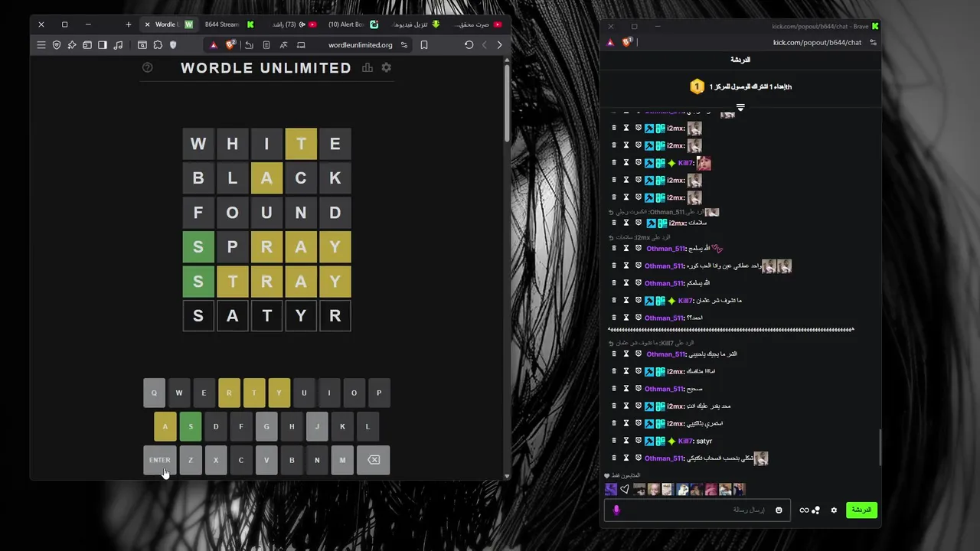This screenshot has width=980, height=551.
Task: Open site settings icon beside wordleunlimited.org
Action: 404,45
